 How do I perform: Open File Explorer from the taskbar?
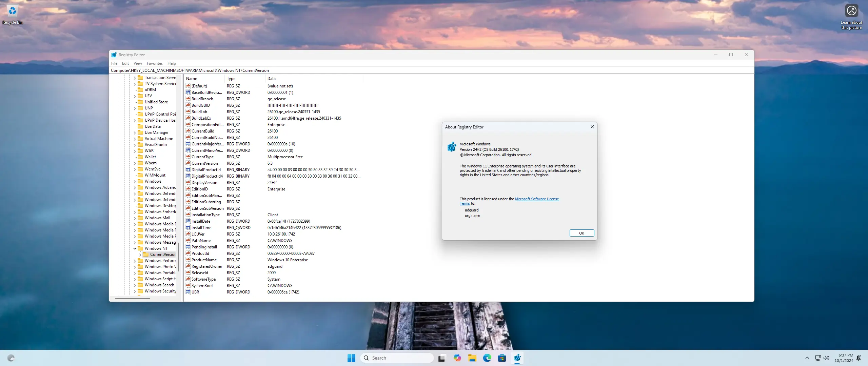pos(472,358)
